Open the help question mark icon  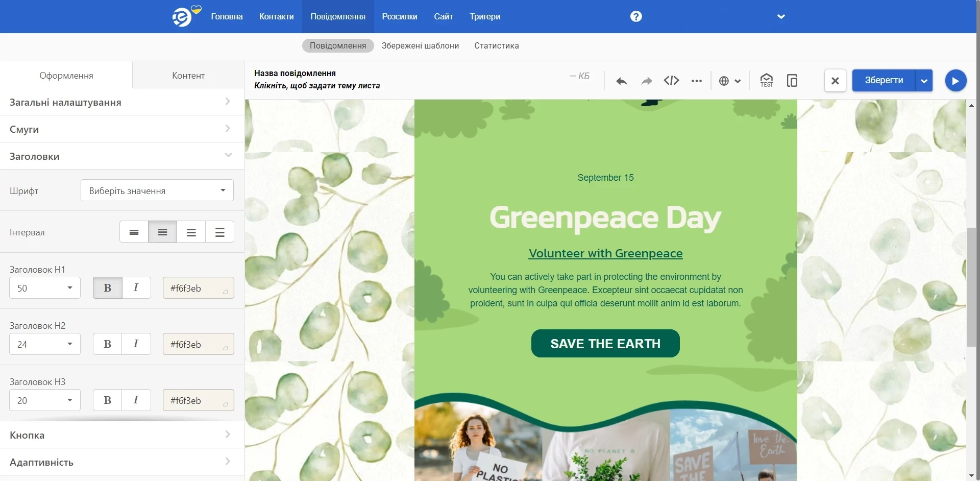pos(636,16)
